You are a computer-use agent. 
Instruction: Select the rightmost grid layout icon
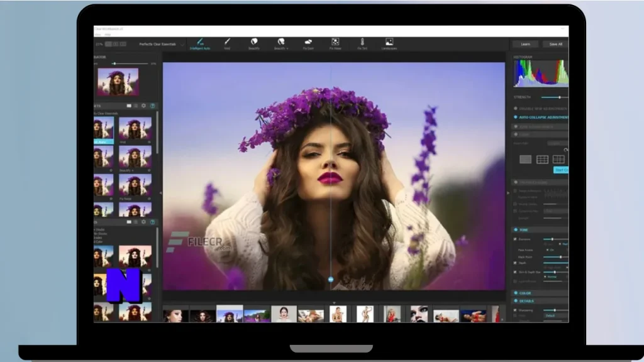click(558, 159)
